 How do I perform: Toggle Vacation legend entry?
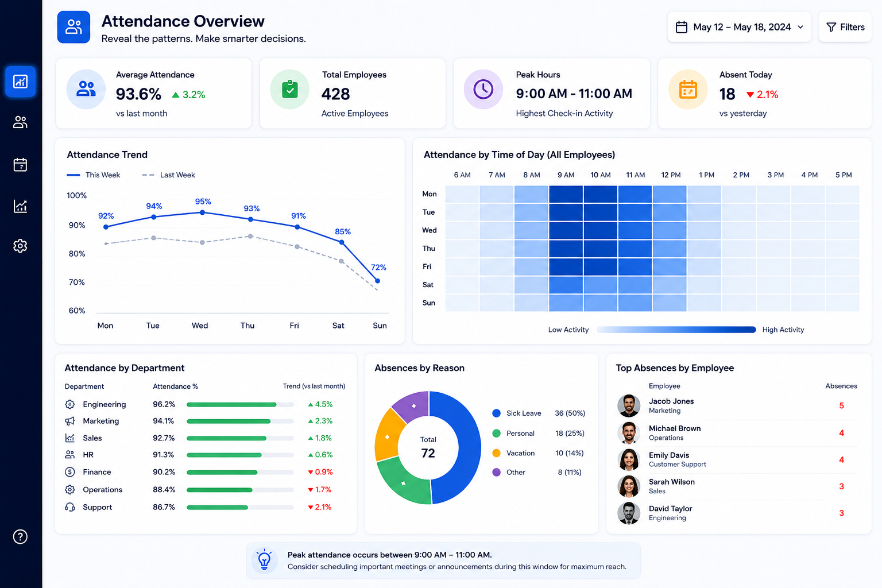click(x=539, y=453)
